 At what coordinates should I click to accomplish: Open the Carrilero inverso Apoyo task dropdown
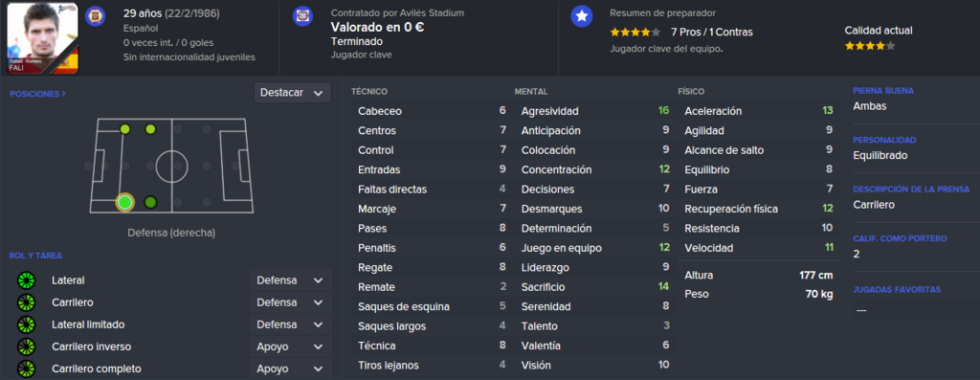pos(290,346)
